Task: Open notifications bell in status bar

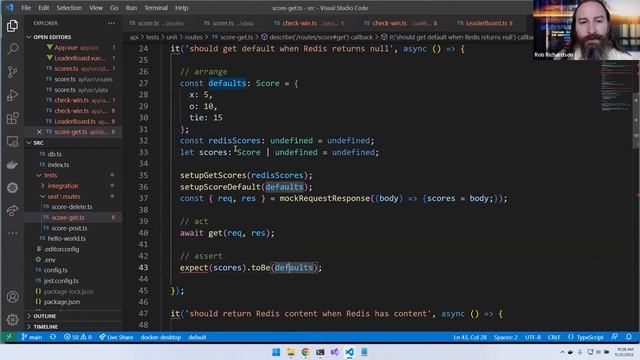Action: click(629, 337)
